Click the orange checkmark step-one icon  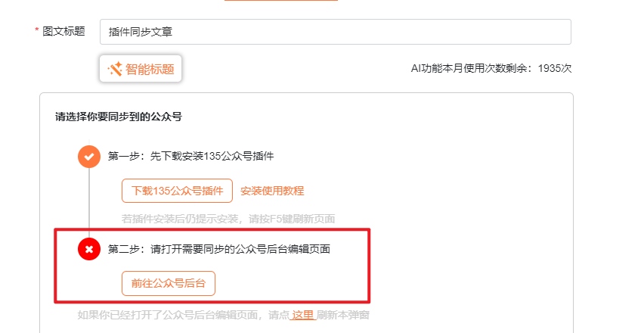tap(89, 157)
